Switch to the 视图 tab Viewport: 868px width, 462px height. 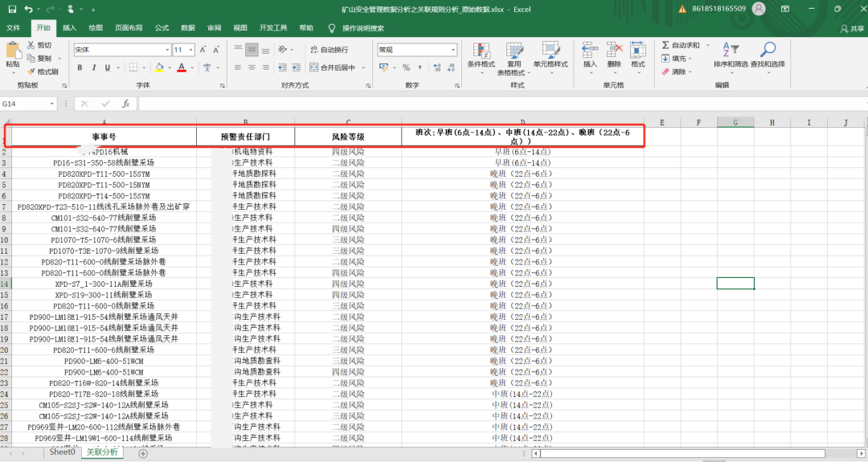tap(240, 27)
